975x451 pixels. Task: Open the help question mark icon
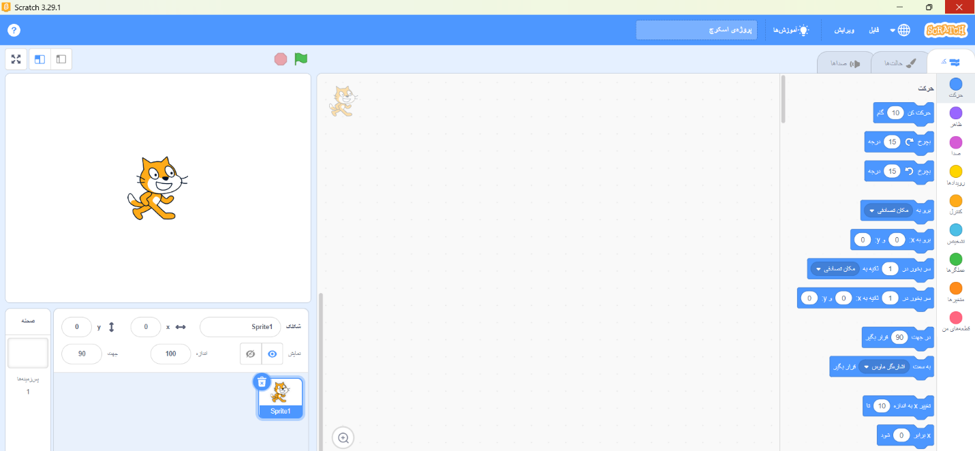(x=14, y=30)
